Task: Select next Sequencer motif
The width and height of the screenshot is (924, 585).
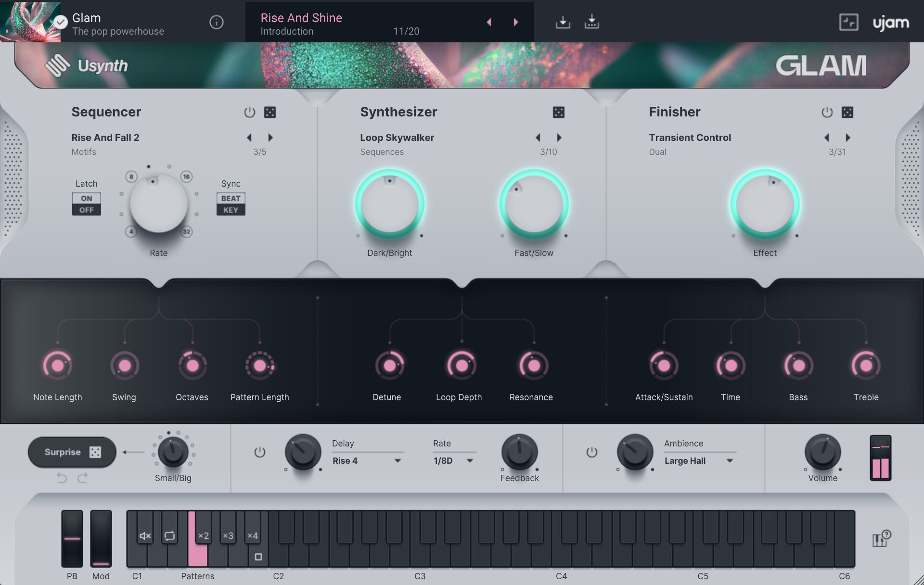Action: [270, 138]
